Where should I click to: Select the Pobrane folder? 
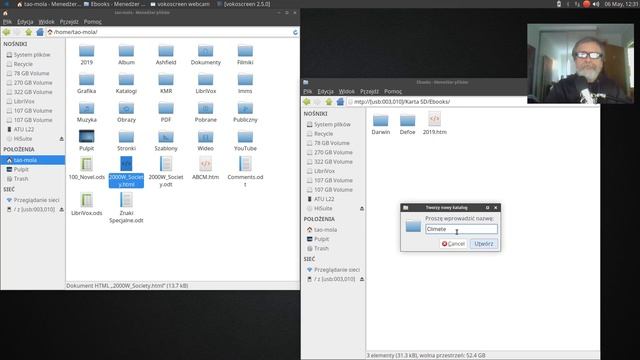point(205,112)
